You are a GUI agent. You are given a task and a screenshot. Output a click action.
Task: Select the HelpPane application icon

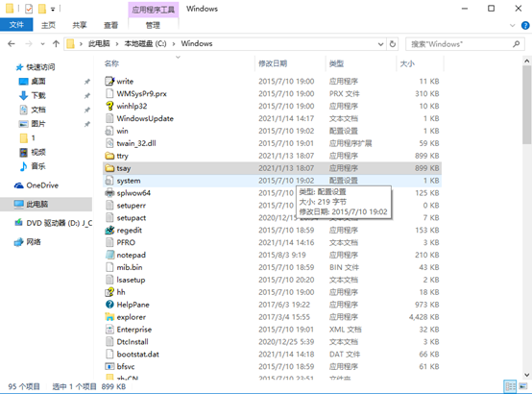(x=109, y=305)
